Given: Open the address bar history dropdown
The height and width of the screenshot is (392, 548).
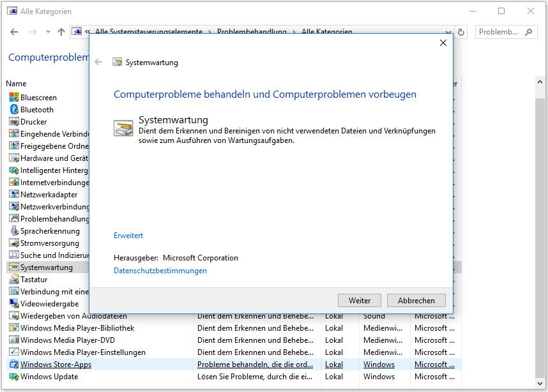Looking at the screenshot, I should tap(447, 31).
